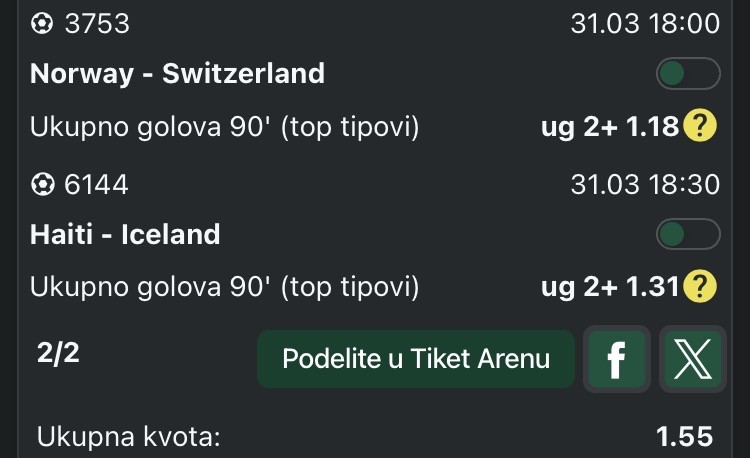750x458 pixels.
Task: Click the total odds value 1.55
Action: pos(684,437)
